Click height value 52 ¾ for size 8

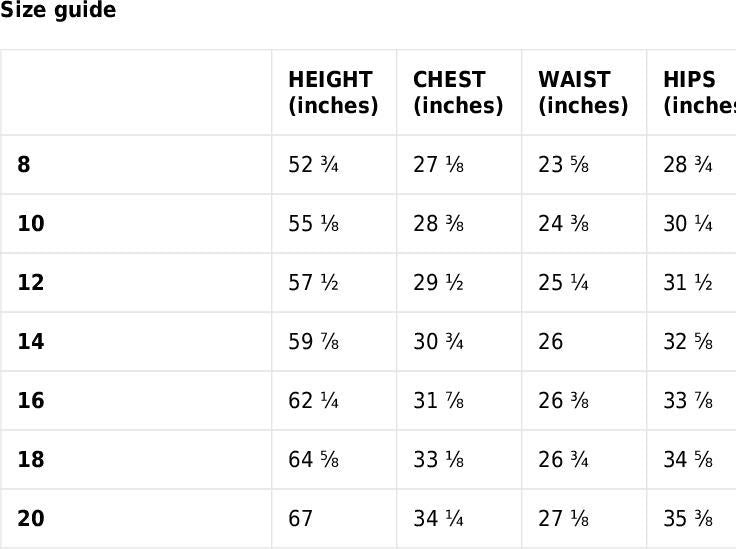point(313,165)
